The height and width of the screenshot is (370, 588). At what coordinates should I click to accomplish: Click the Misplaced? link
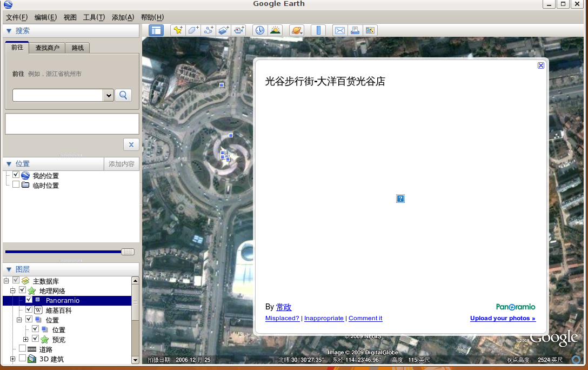(x=282, y=318)
